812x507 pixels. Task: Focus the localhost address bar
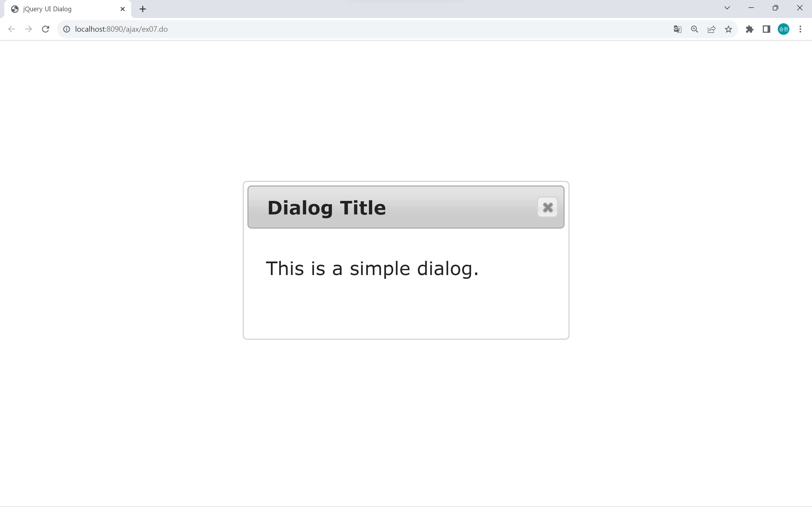tap(369, 29)
